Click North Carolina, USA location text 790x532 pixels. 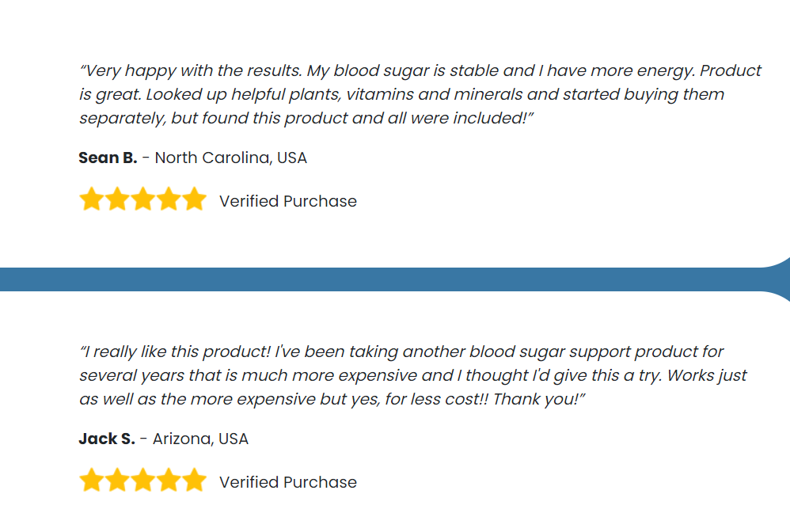(231, 158)
